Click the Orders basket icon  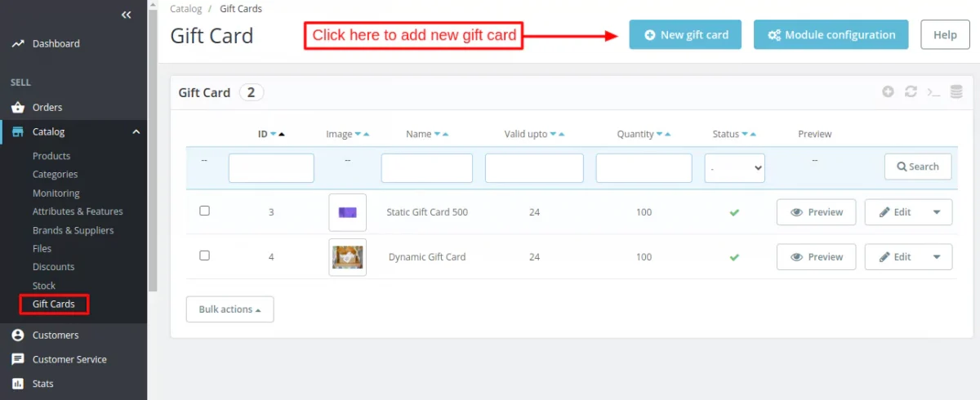[x=18, y=107]
